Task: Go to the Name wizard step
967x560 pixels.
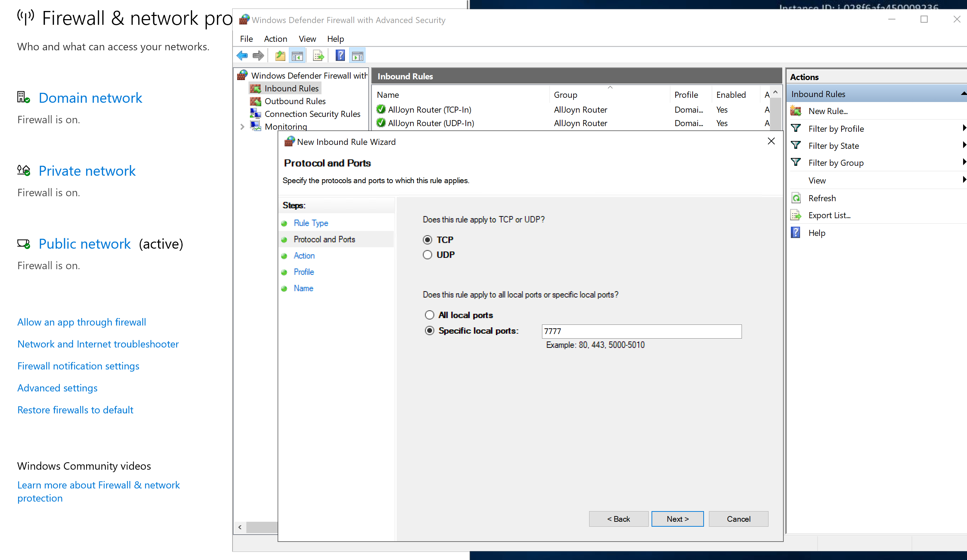Action: [x=303, y=288]
